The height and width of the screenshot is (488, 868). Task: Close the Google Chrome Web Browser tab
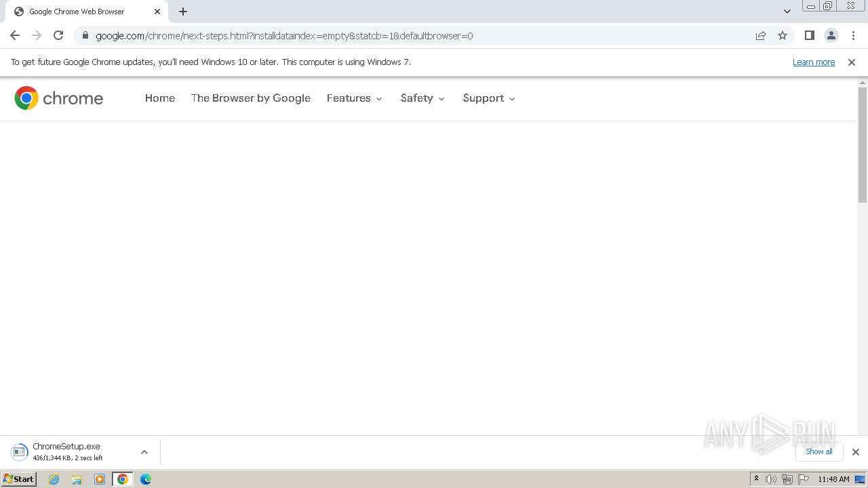point(157,12)
